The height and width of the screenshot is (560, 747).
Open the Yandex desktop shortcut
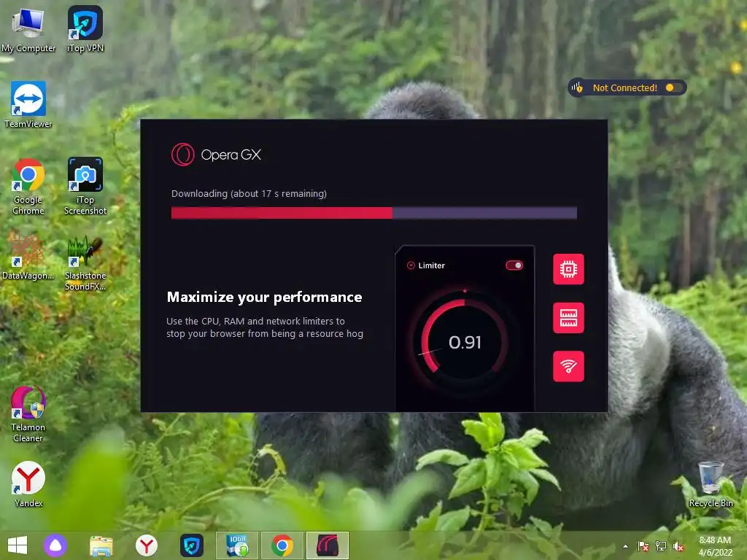point(28,484)
